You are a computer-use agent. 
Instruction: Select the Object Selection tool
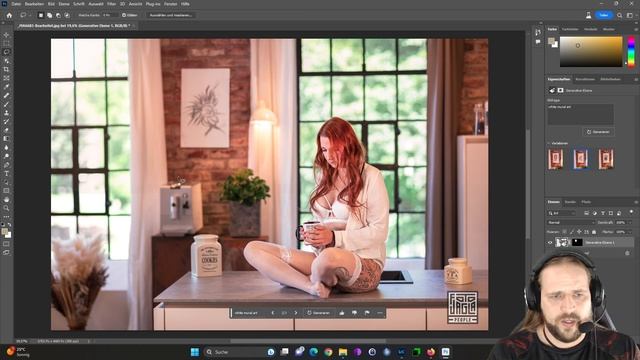6,61
